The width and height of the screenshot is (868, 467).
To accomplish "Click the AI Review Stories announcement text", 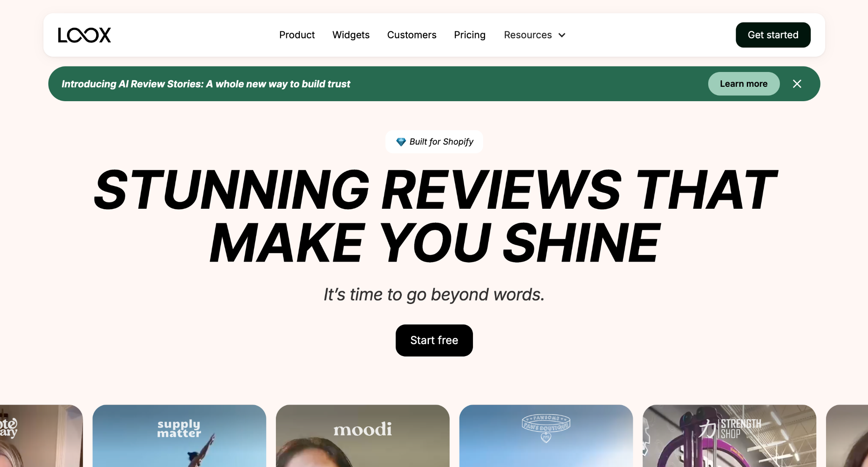I will point(206,84).
